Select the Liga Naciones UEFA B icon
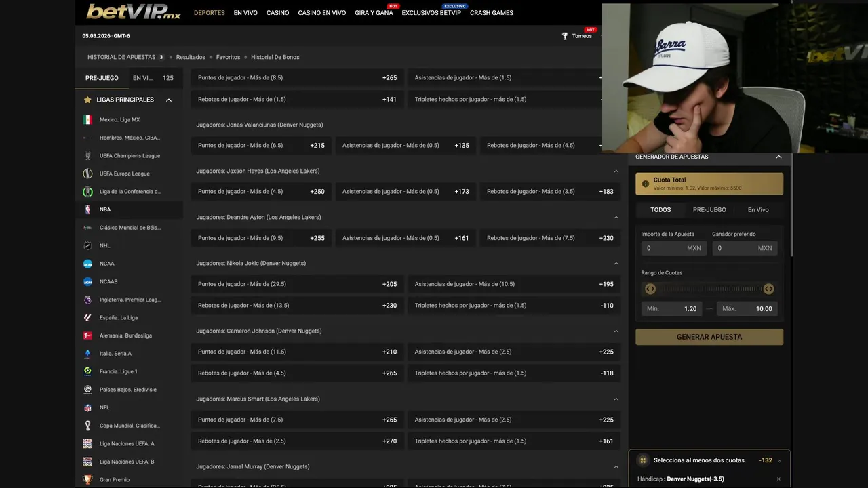Screen dimensions: 868x488 87,462
